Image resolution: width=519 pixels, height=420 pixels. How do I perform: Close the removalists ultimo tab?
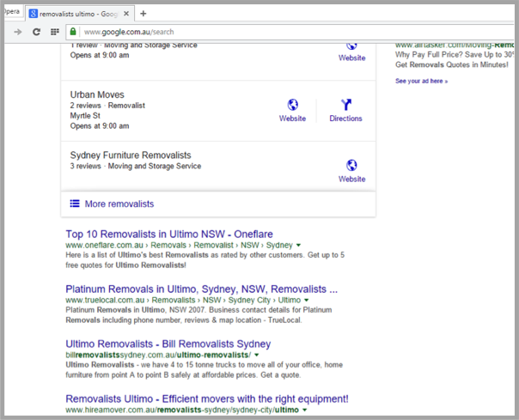(x=128, y=14)
